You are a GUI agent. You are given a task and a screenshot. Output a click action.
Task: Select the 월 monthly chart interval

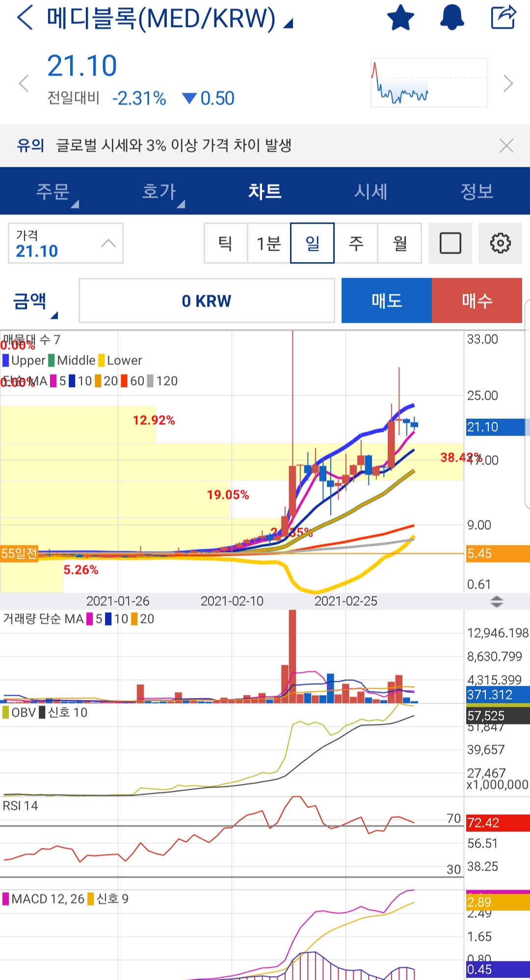[399, 243]
